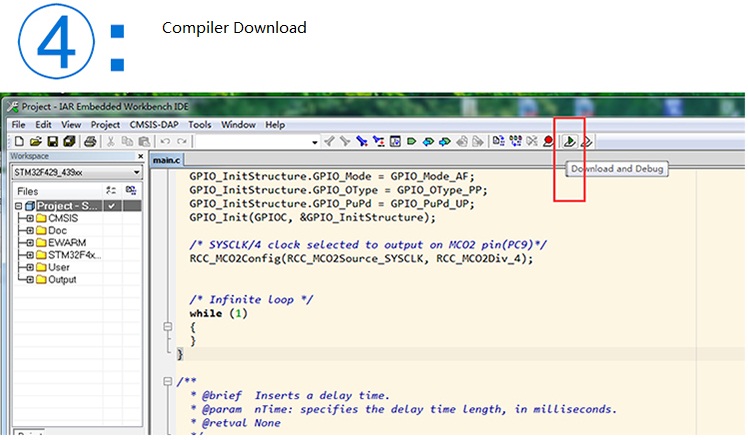Image resolution: width=748 pixels, height=440 pixels.
Task: Expand the CMSIS folder in the tree
Action: (30, 218)
